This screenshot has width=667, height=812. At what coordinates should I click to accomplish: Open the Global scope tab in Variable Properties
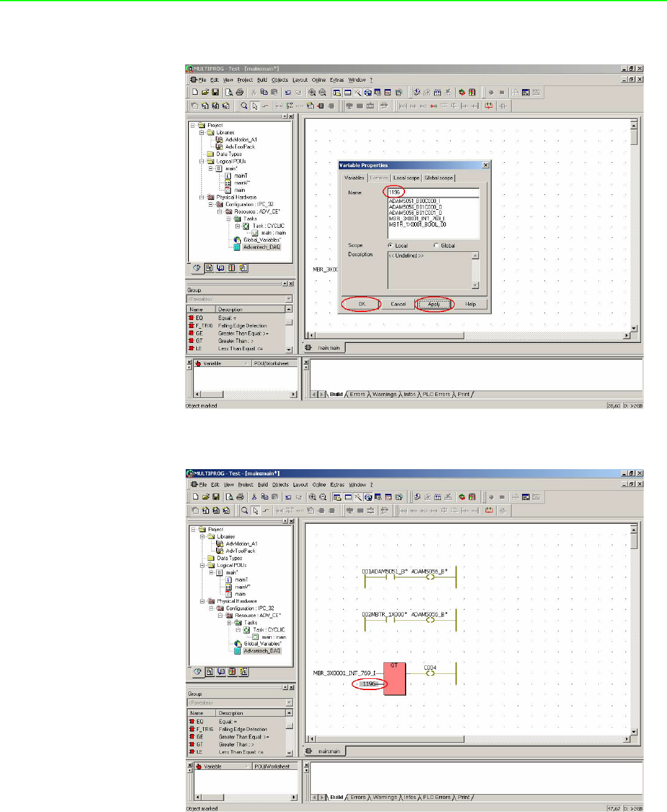click(x=438, y=178)
